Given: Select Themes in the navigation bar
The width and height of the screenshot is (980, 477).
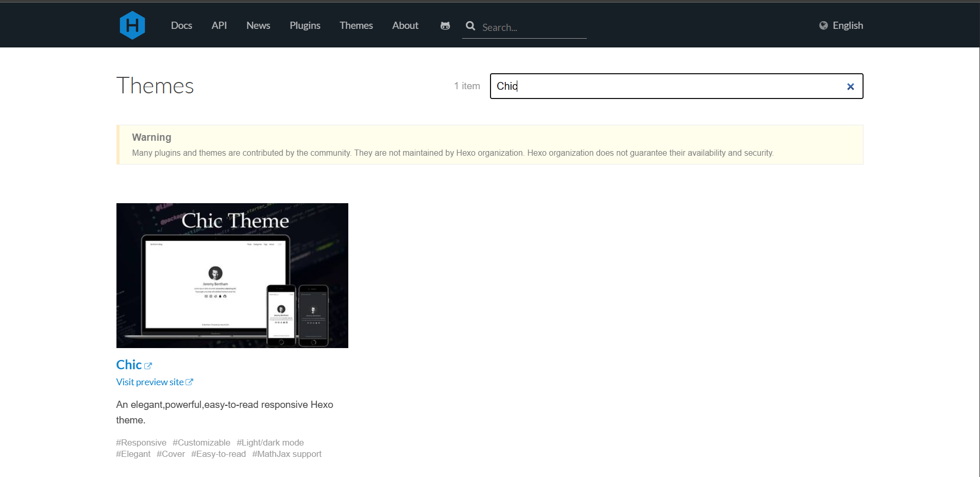Looking at the screenshot, I should click(356, 26).
